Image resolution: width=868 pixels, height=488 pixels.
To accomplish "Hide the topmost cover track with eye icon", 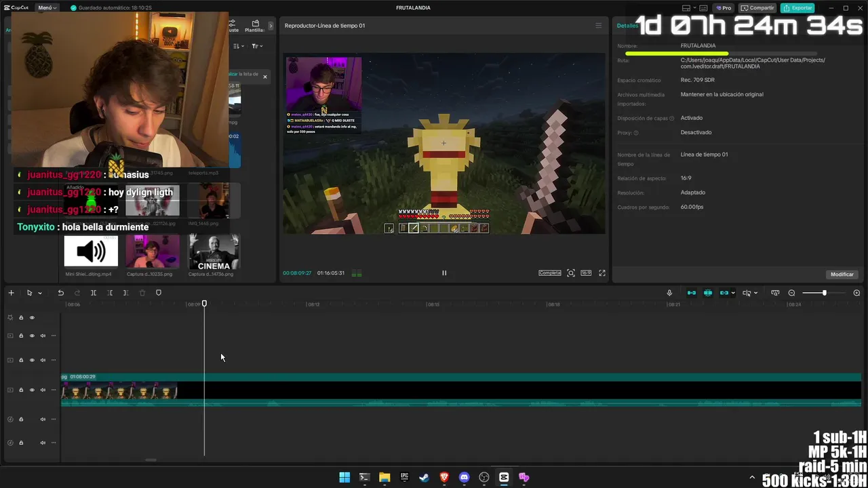I will click(32, 317).
